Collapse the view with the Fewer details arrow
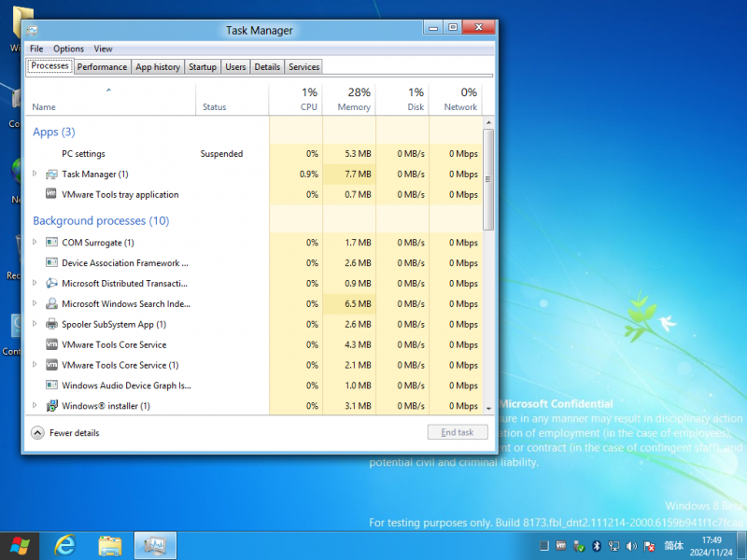The height and width of the screenshot is (560, 747). (x=37, y=432)
